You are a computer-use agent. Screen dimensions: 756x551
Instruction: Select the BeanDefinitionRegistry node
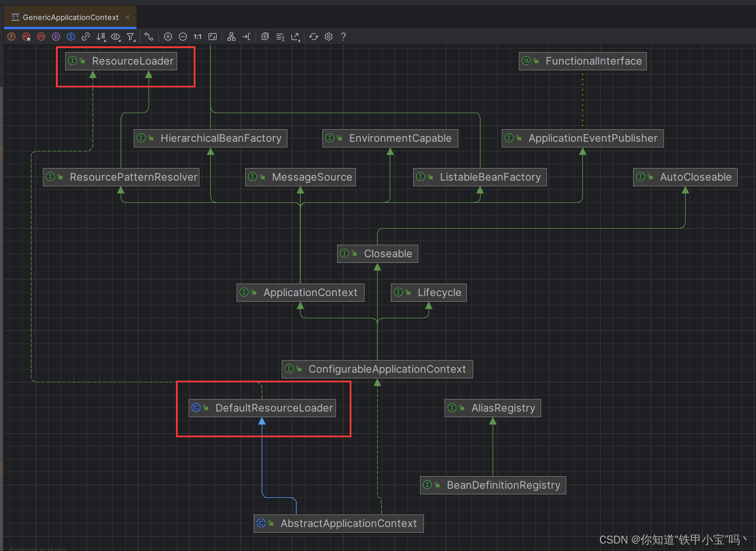point(493,485)
